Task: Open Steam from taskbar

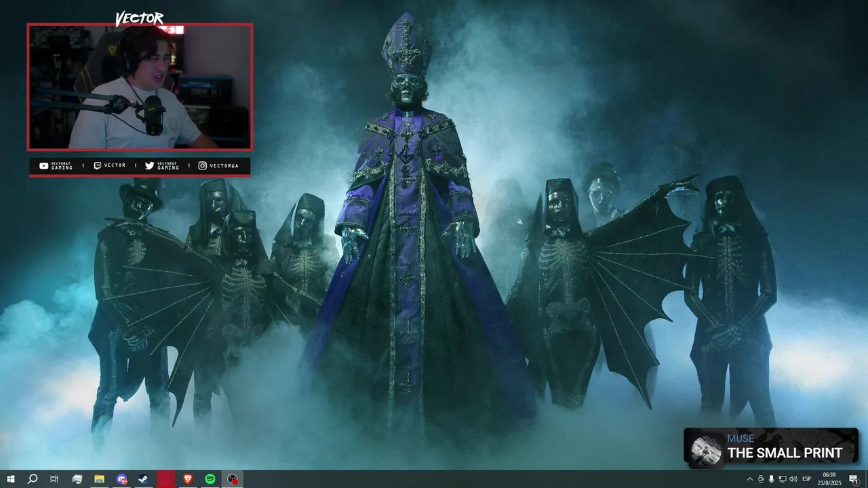Action: coord(144,479)
